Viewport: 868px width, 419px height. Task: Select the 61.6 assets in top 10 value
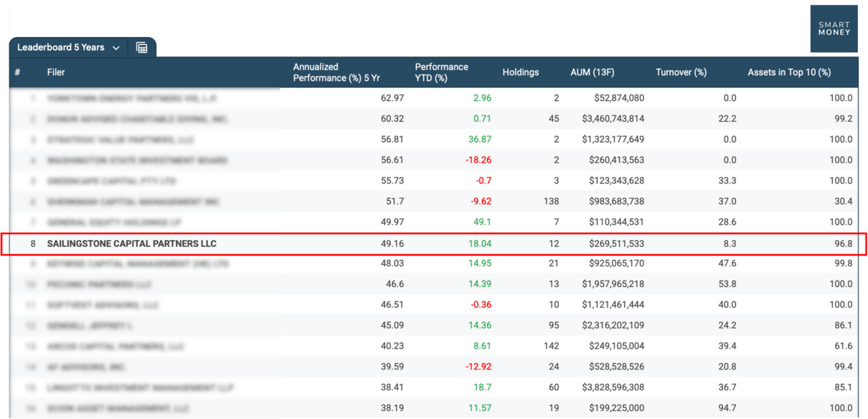[x=843, y=347]
